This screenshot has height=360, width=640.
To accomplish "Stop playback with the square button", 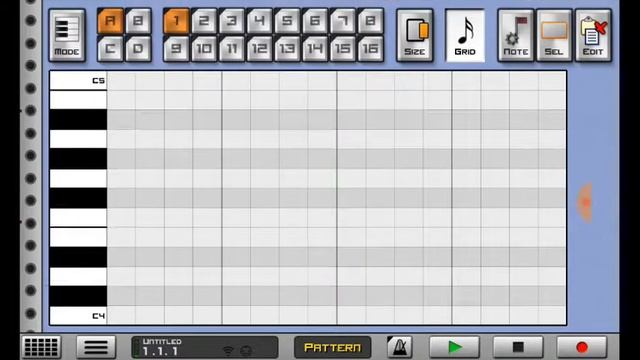I will (518, 347).
